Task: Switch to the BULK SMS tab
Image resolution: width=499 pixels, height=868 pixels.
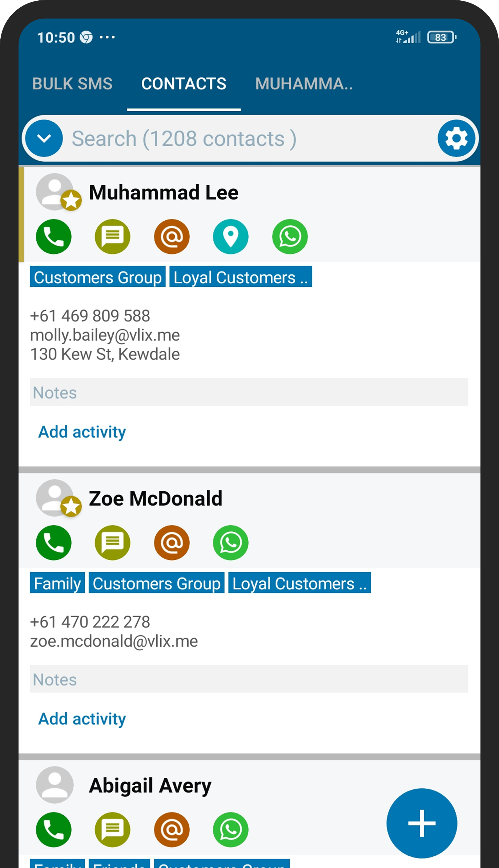Action: [72, 84]
